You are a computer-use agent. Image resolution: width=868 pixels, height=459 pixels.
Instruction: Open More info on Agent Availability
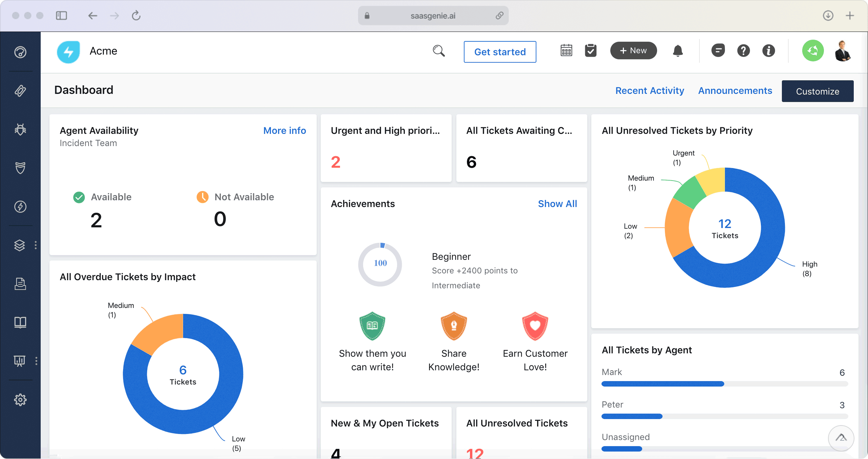pos(284,131)
